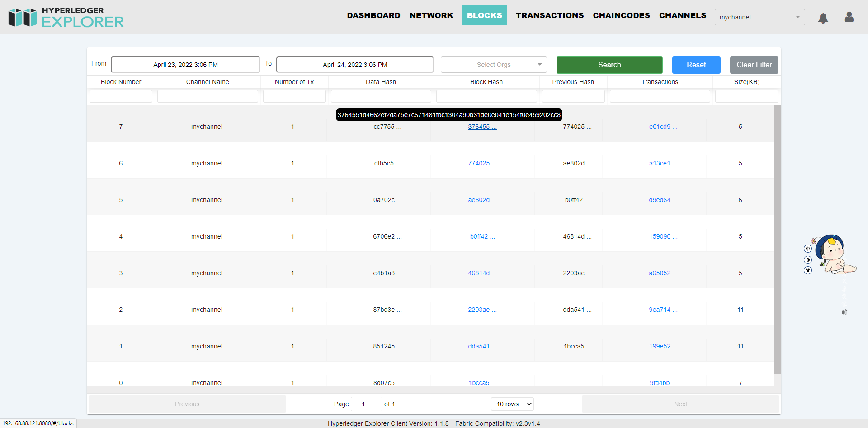The width and height of the screenshot is (868, 428).
Task: Go to the Dashboard tab
Action: (x=373, y=15)
